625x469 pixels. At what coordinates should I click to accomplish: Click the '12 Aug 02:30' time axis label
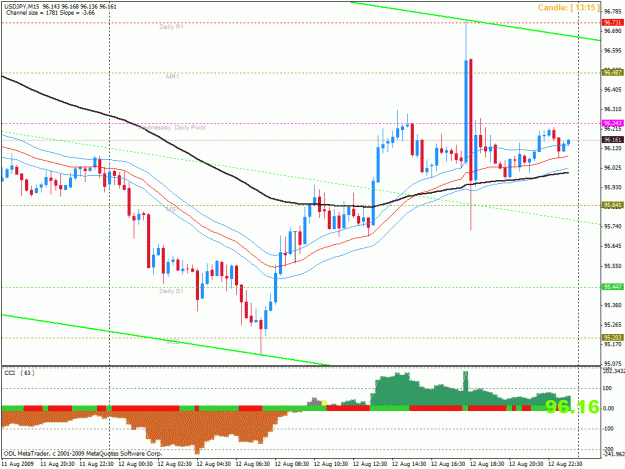click(175, 464)
